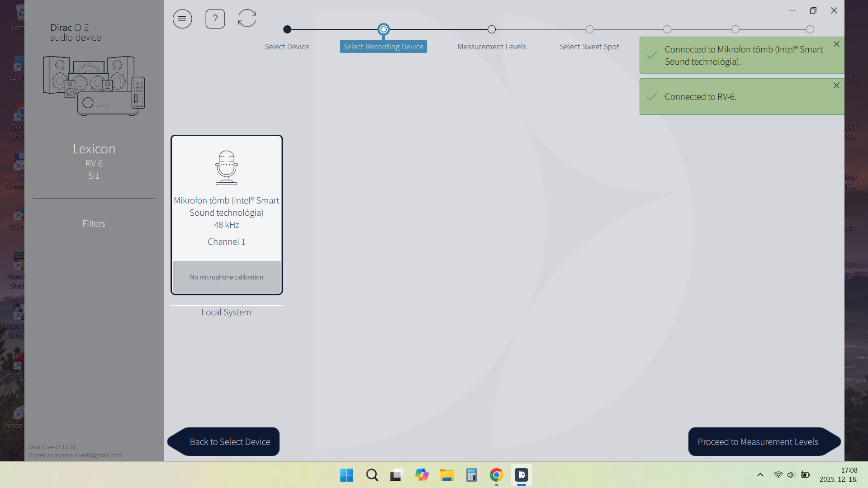Click the help question mark icon
The height and width of the screenshot is (488, 868).
pyautogui.click(x=215, y=19)
